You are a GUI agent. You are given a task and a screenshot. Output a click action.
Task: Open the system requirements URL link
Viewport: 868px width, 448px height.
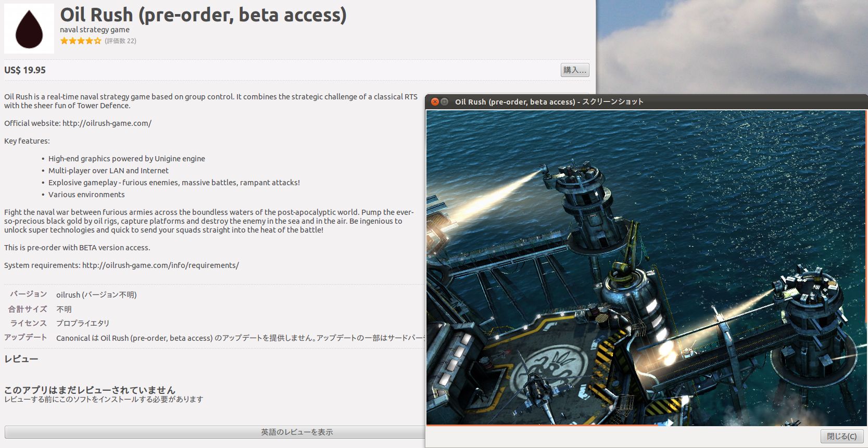160,265
